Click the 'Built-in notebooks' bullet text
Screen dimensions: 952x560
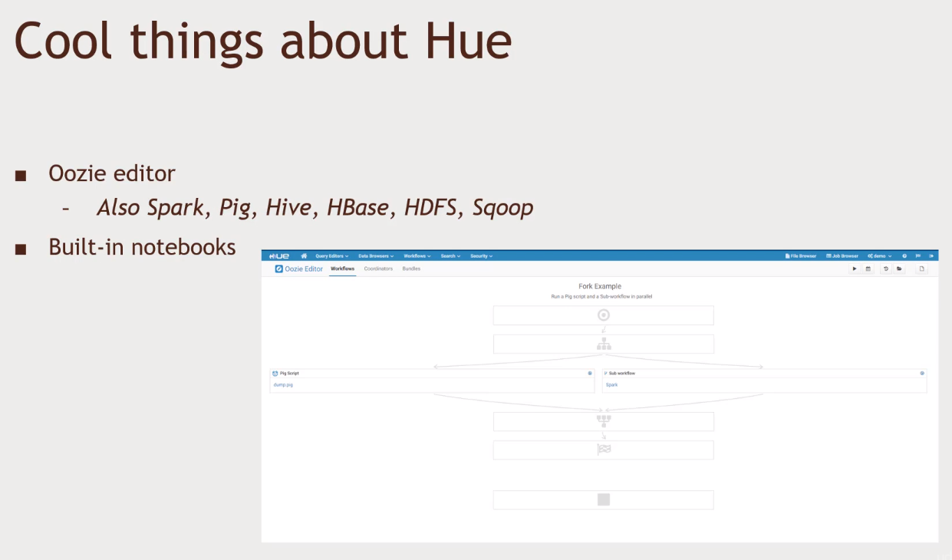pyautogui.click(x=142, y=247)
